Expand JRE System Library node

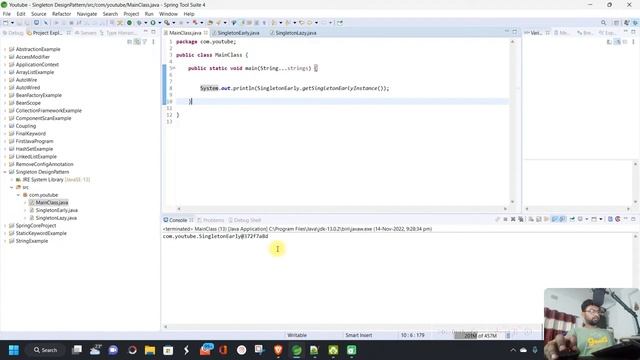tap(12, 180)
